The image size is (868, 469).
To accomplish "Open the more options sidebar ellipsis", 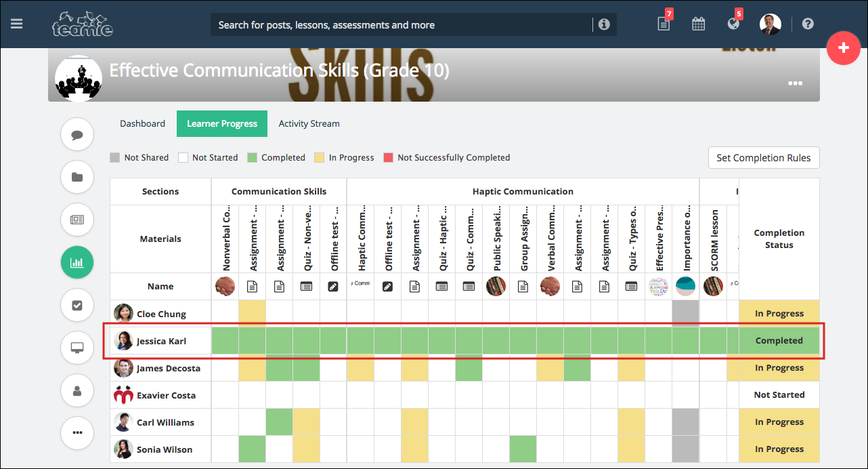I will point(77,432).
